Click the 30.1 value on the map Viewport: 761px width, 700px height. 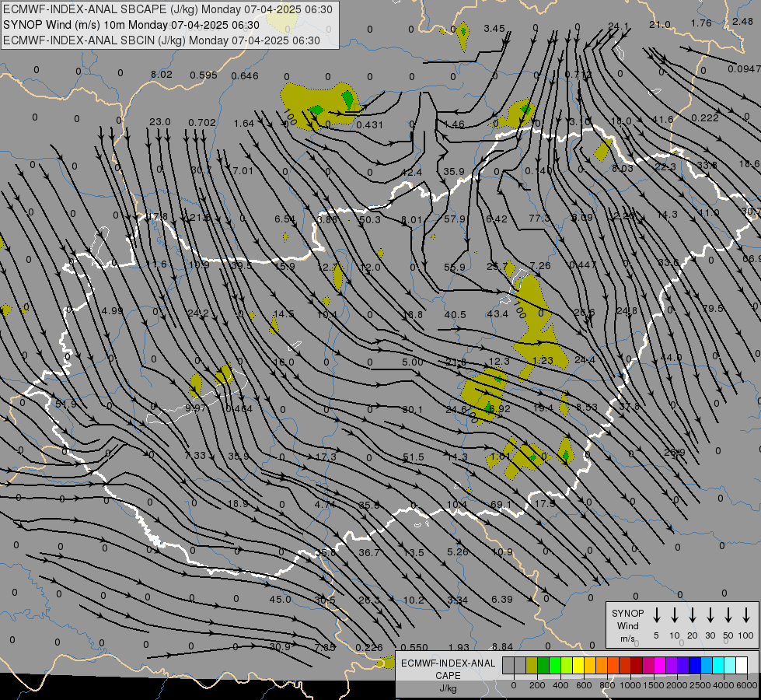(x=413, y=410)
